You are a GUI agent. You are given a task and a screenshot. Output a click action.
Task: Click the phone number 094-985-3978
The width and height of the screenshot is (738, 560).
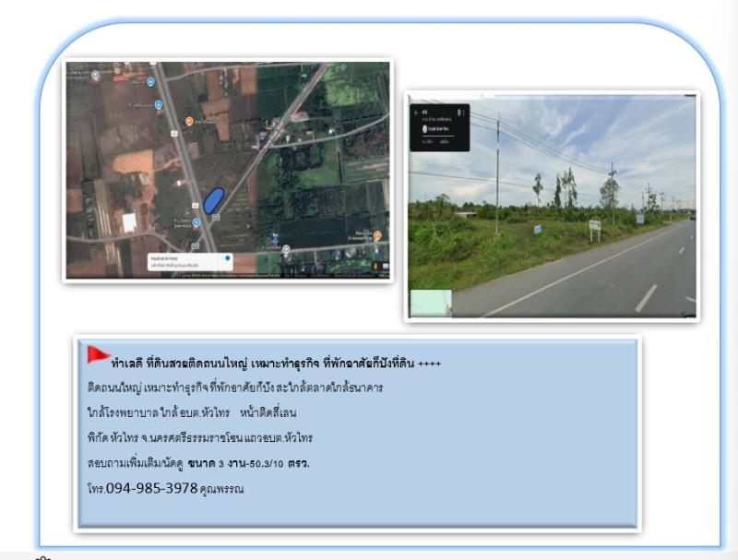151,488
